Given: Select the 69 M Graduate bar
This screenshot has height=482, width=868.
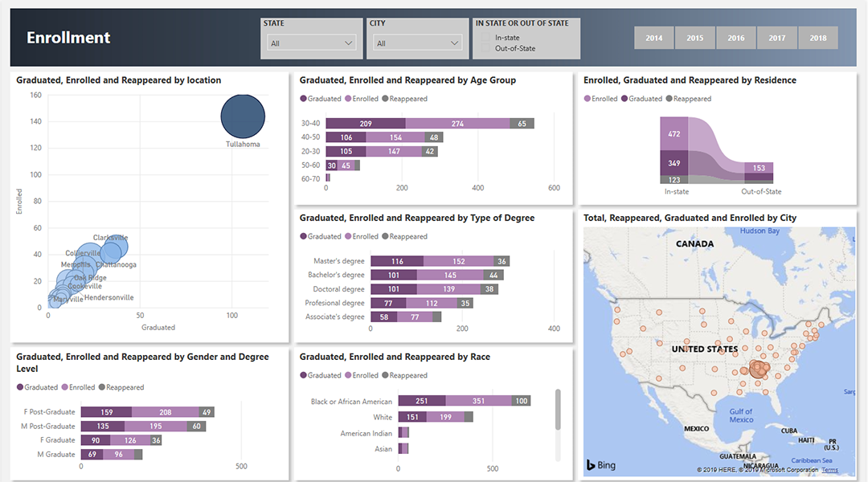Looking at the screenshot, I should 92,455.
